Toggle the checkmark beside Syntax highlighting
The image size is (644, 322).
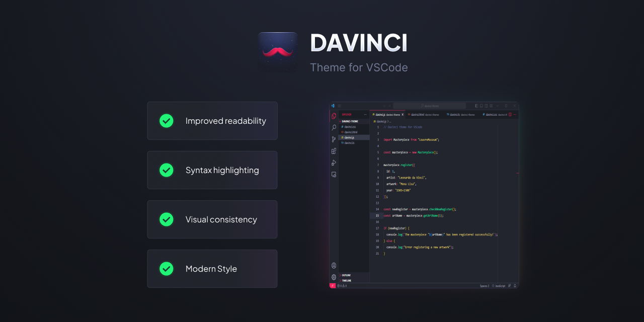click(166, 170)
